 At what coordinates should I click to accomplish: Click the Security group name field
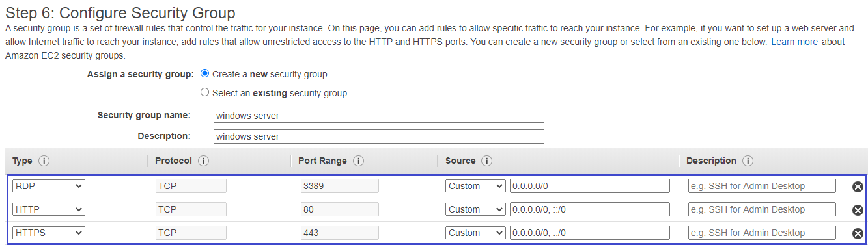(379, 116)
